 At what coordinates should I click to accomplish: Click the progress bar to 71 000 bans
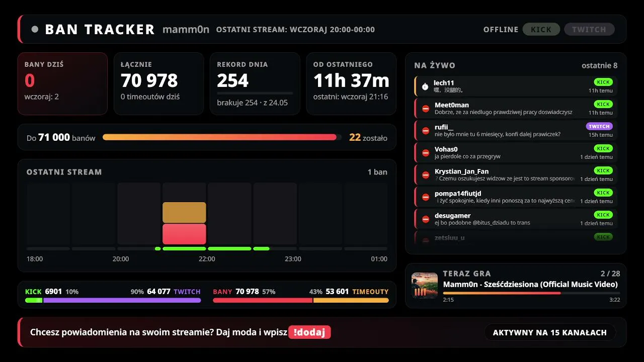tap(222, 137)
